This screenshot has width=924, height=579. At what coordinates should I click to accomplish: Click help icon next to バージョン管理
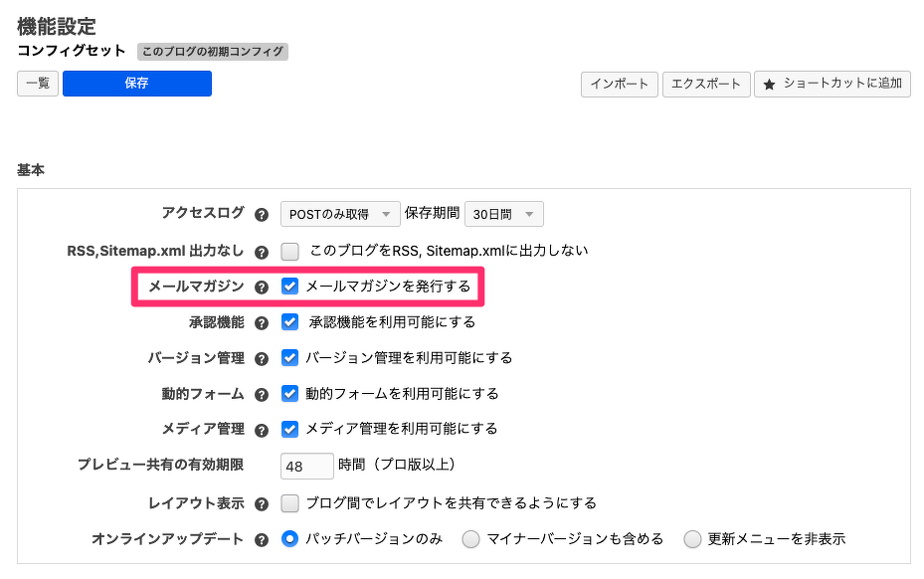(262, 358)
